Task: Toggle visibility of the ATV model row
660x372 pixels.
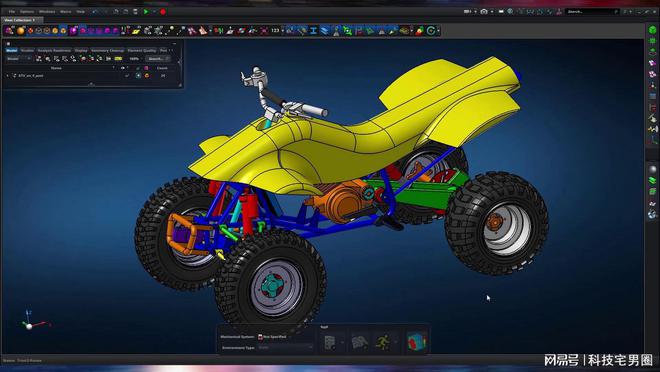Action: tap(138, 76)
